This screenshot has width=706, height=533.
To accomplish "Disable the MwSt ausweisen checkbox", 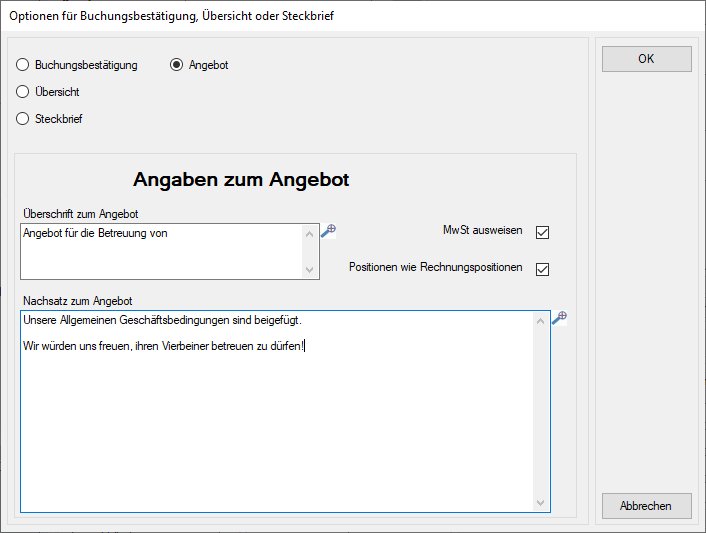I will pyautogui.click(x=543, y=232).
